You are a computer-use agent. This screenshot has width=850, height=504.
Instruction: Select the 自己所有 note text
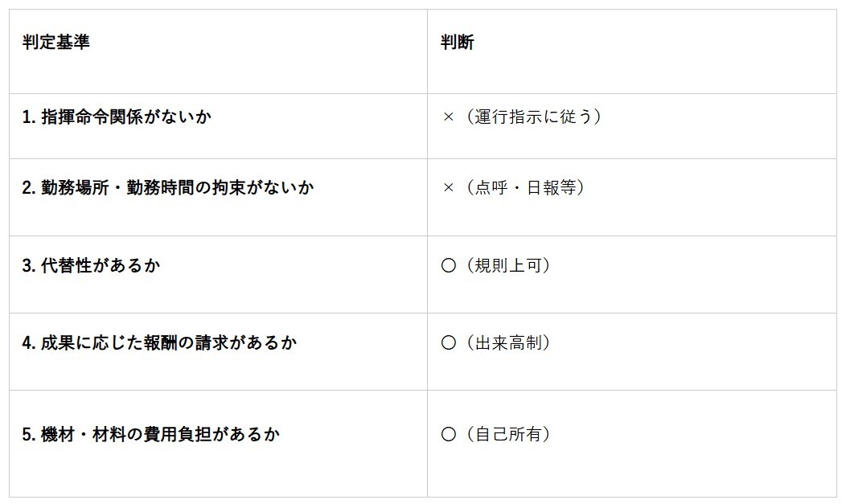click(x=504, y=434)
